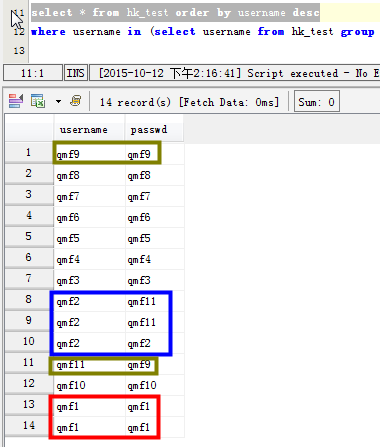Click the 14 record(s) fetch info text
380x447 pixels.
pos(189,102)
